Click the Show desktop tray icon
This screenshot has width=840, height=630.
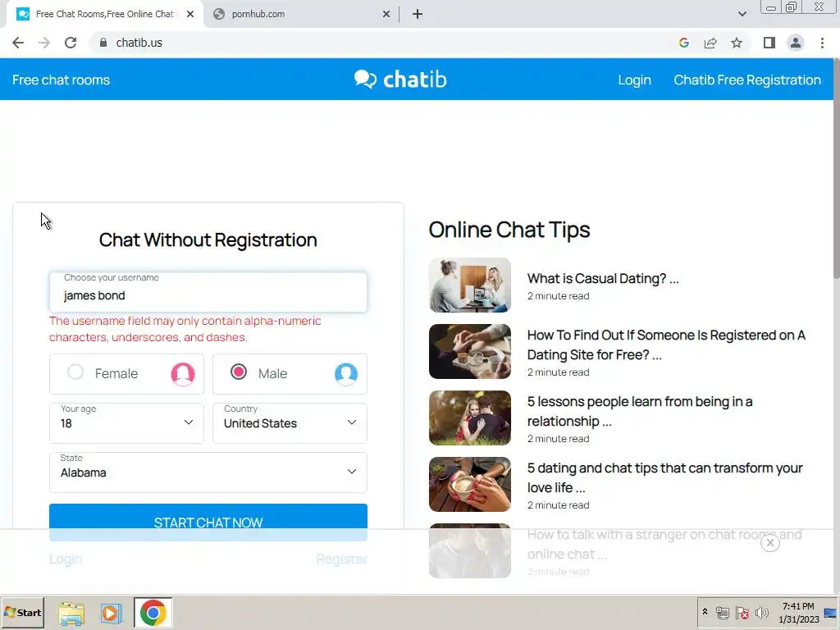point(831,613)
